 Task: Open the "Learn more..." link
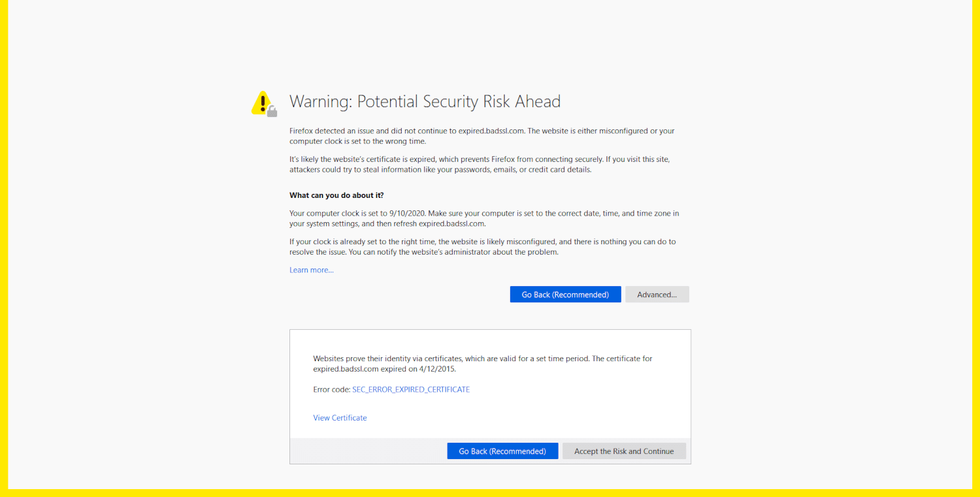(x=311, y=270)
